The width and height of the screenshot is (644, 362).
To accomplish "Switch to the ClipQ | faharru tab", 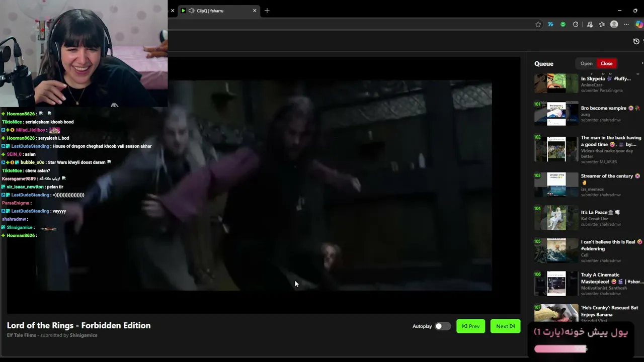I will pyautogui.click(x=219, y=11).
